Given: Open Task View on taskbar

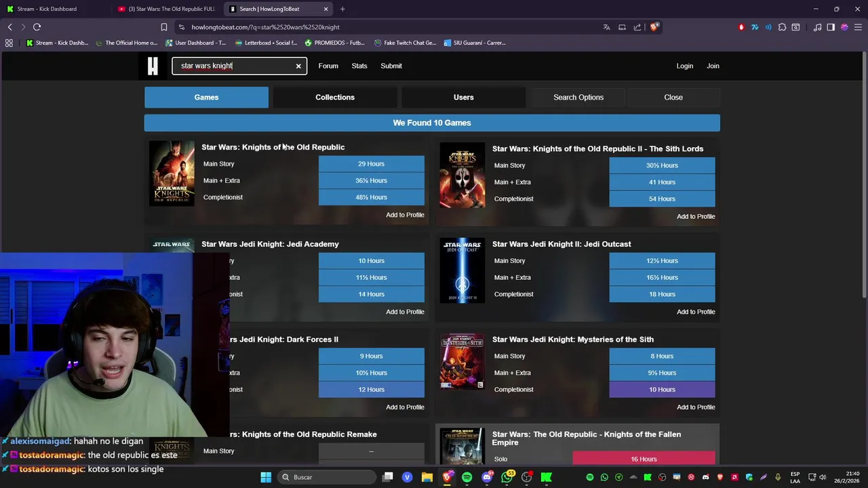Looking at the screenshot, I should (387, 477).
